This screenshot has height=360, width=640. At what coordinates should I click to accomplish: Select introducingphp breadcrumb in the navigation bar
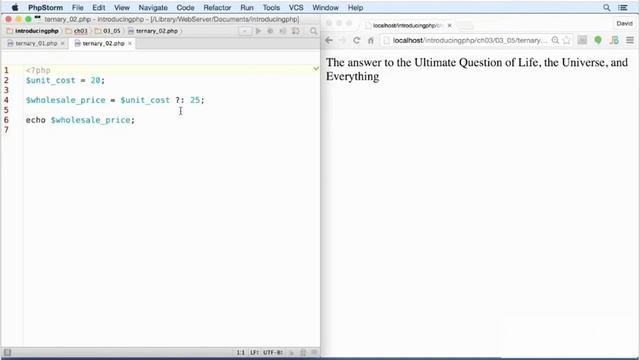pyautogui.click(x=33, y=31)
